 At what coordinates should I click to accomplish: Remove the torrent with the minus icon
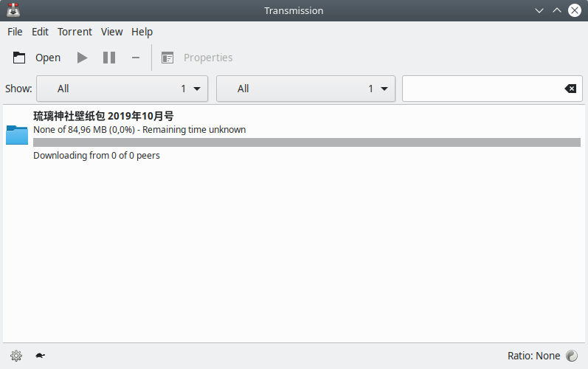click(x=136, y=58)
